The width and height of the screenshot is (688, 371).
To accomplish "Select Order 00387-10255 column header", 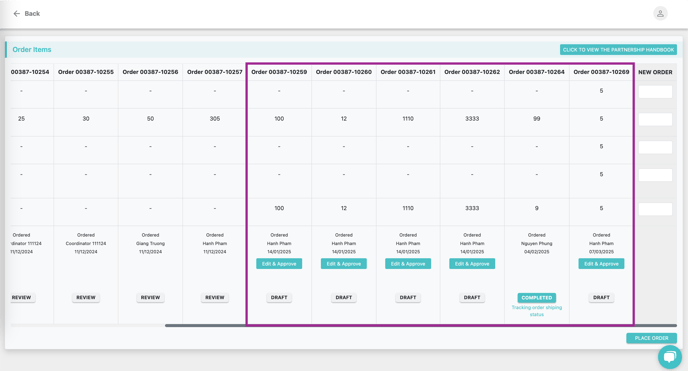I will (86, 72).
